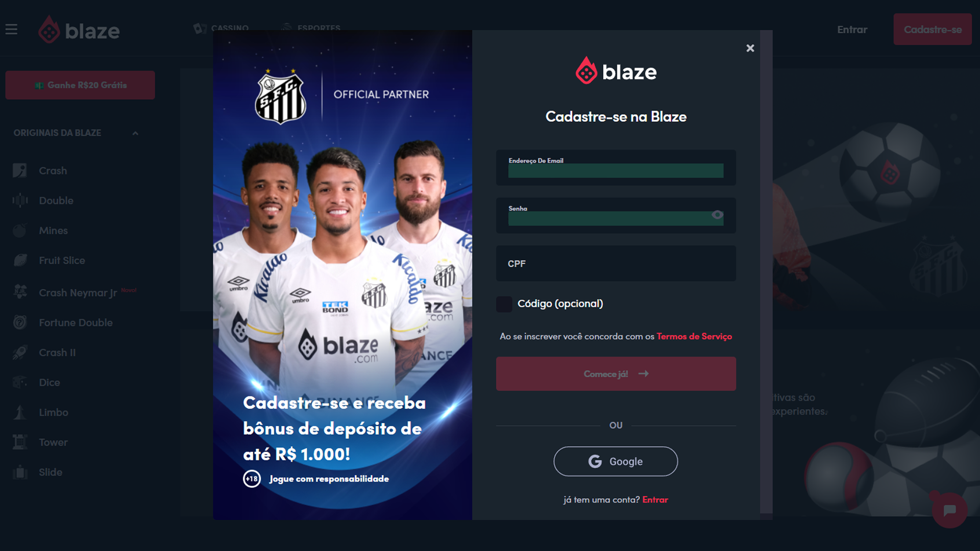This screenshot has height=551, width=980.
Task: Open the Esportes tab
Action: click(311, 28)
